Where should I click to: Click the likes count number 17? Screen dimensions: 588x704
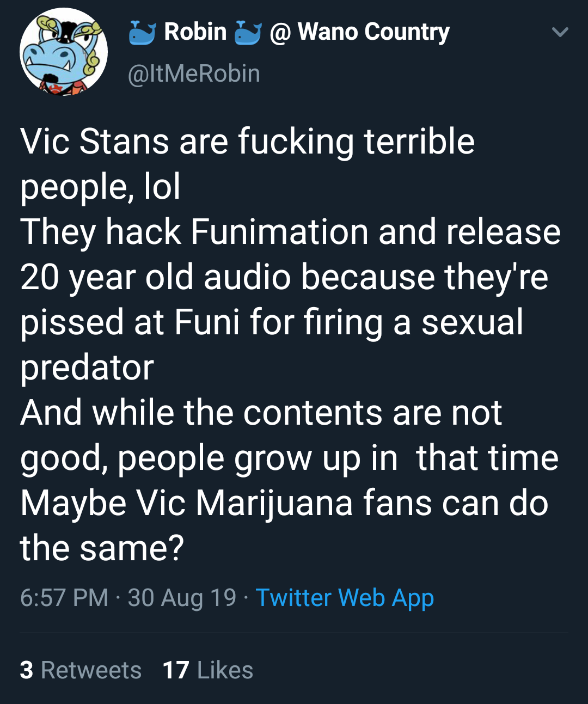pos(176,670)
